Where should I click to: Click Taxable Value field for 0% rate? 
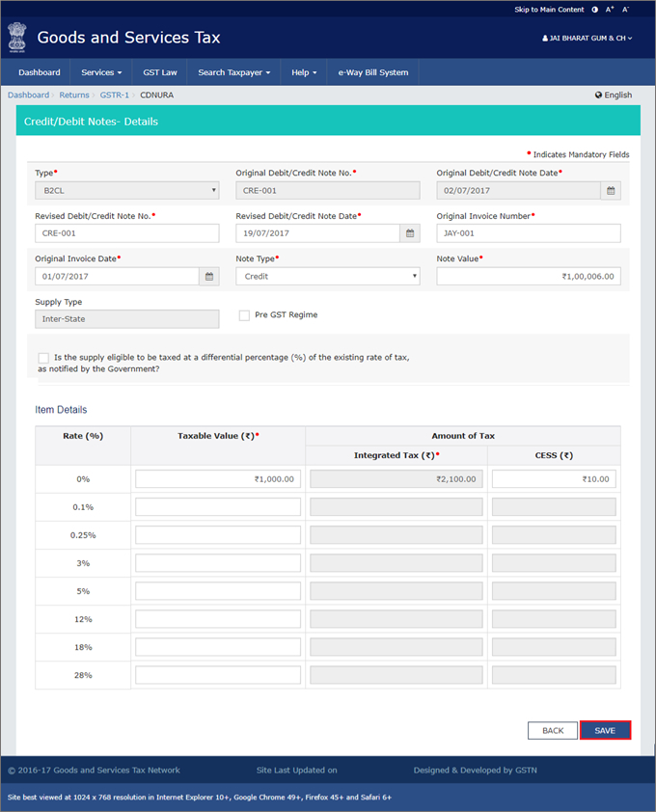[x=218, y=479]
